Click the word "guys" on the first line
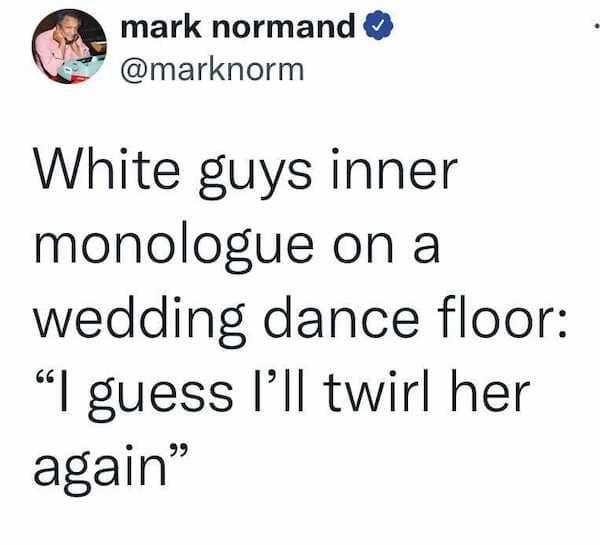This screenshot has height=545, width=600. tap(255, 175)
